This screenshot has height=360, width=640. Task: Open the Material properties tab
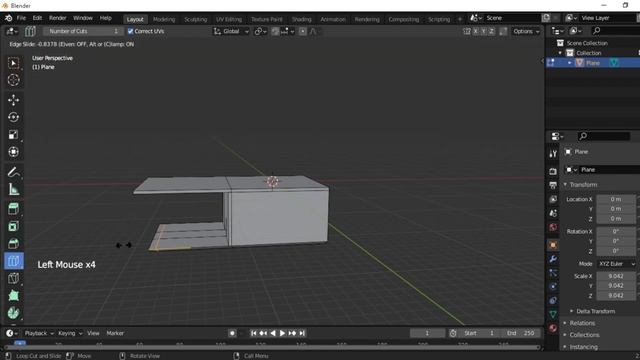[x=553, y=328]
